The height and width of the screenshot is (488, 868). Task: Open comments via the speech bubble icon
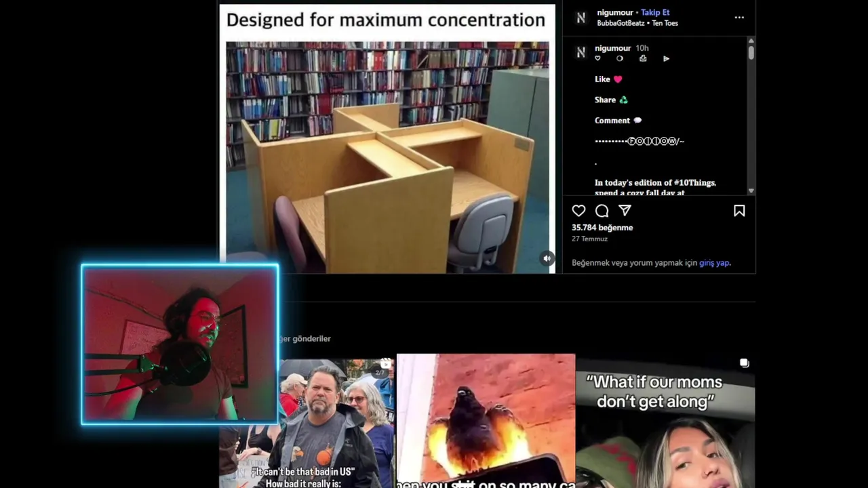601,211
